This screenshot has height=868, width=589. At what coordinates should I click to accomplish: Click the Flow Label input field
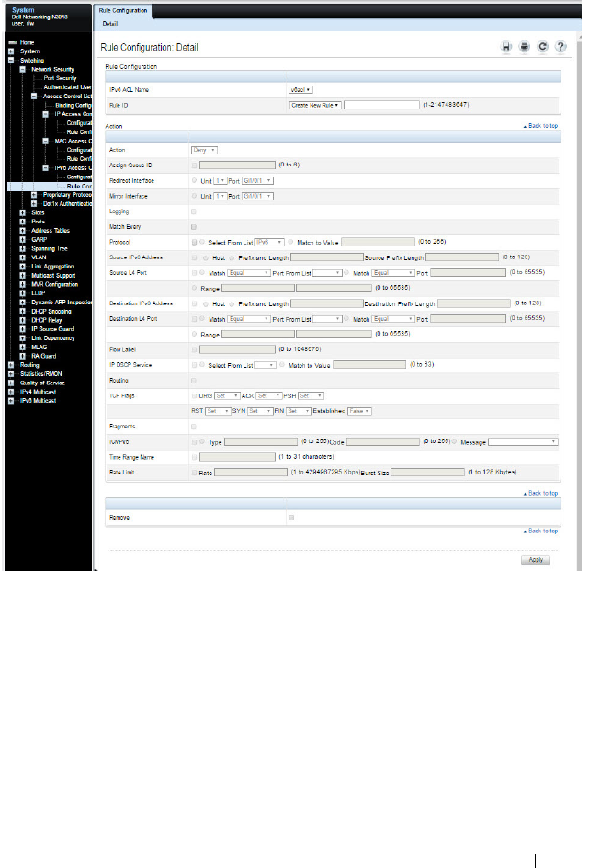pyautogui.click(x=237, y=349)
